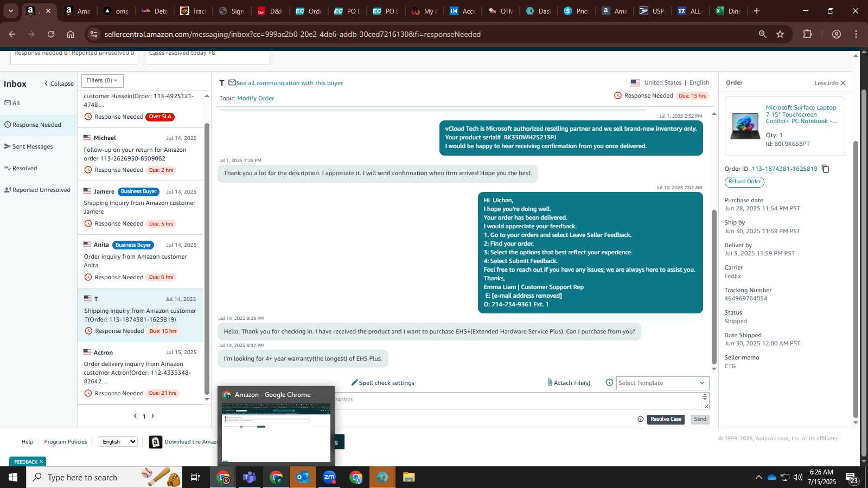Open browser home page icon
This screenshot has height=488, width=868.
point(71,34)
